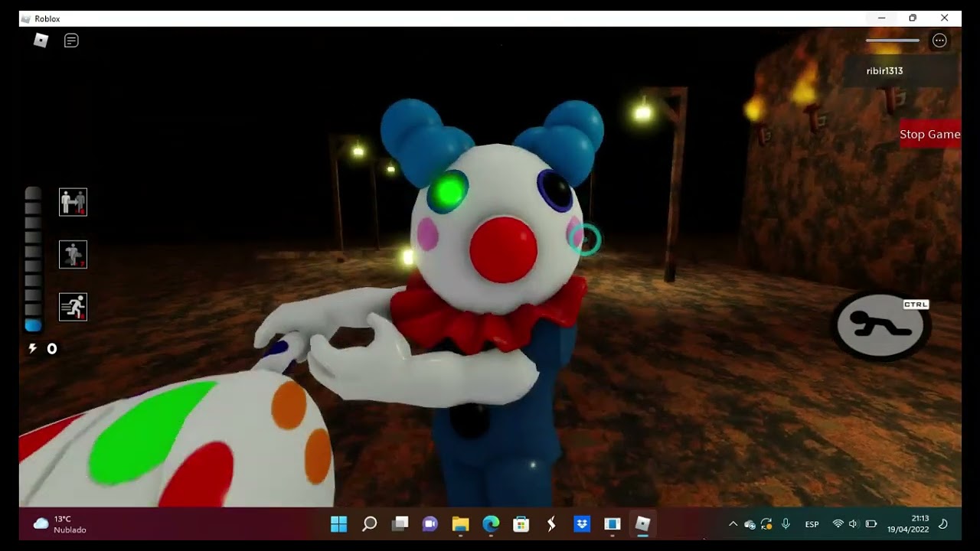Open the Wi-Fi network tray icon
The height and width of the screenshot is (551, 980).
[x=838, y=524]
